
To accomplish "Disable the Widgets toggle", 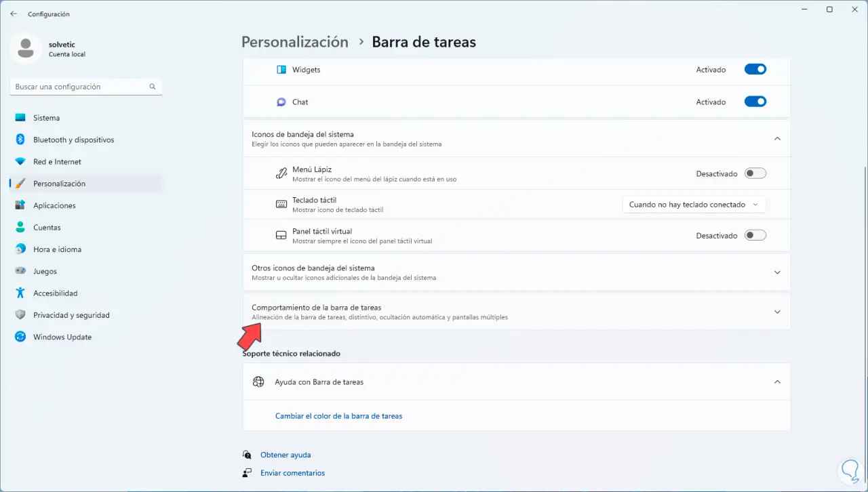I will click(x=755, y=69).
